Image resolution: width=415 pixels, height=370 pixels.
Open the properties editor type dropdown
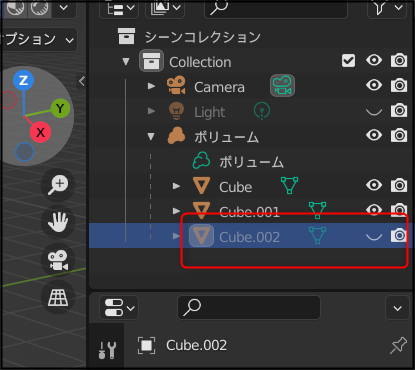[119, 307]
